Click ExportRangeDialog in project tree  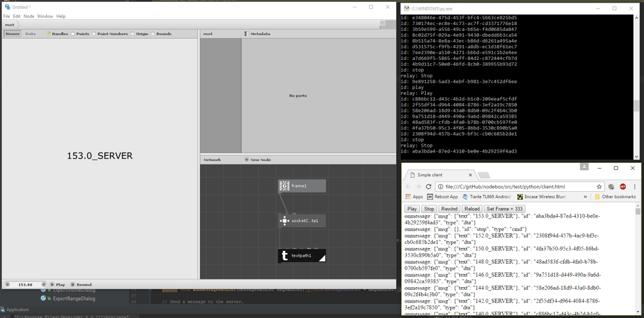[x=74, y=298]
